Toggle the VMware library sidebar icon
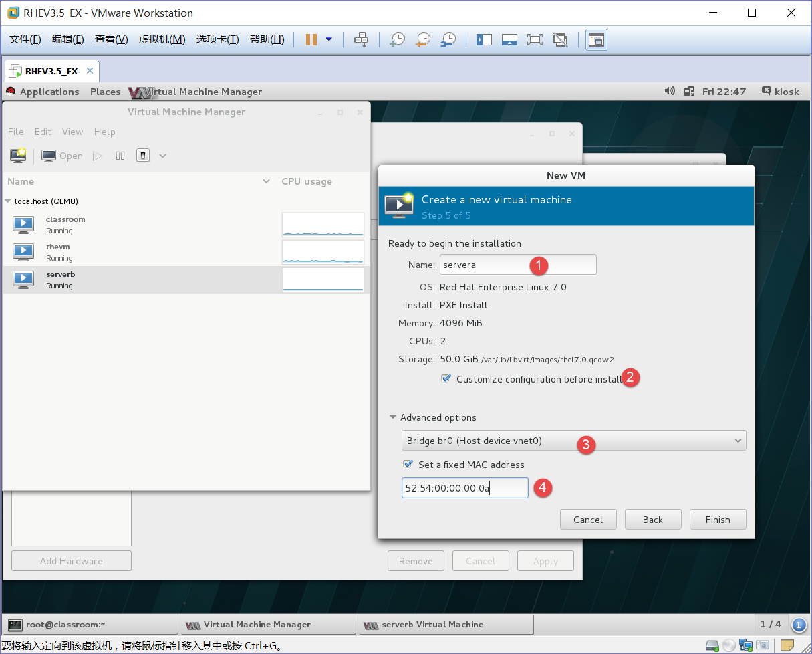This screenshot has height=654, width=812. pyautogui.click(x=484, y=39)
